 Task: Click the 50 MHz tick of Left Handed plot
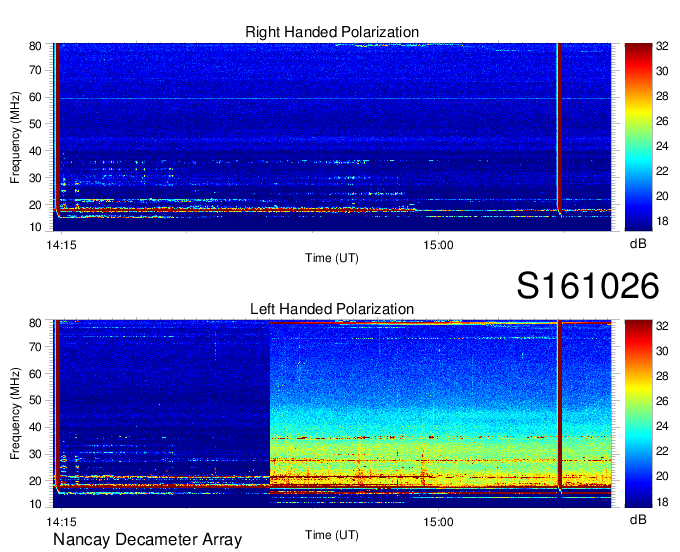[x=36, y=400]
